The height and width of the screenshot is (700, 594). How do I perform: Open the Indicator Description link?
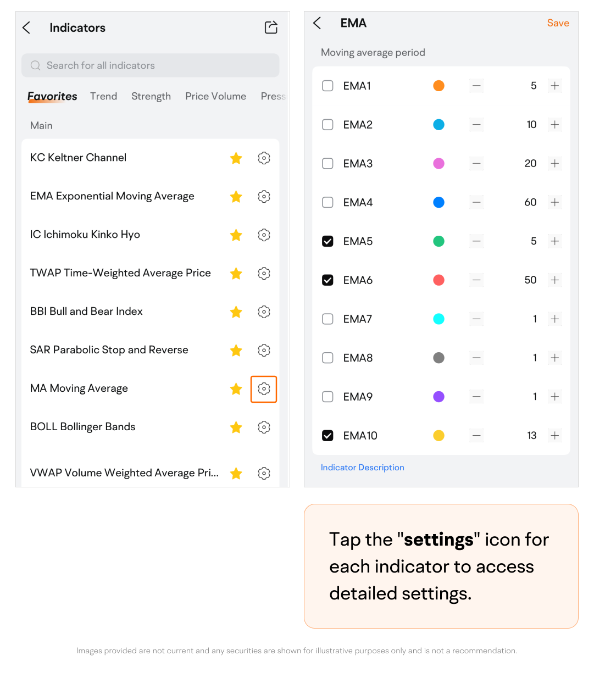pos(362,468)
